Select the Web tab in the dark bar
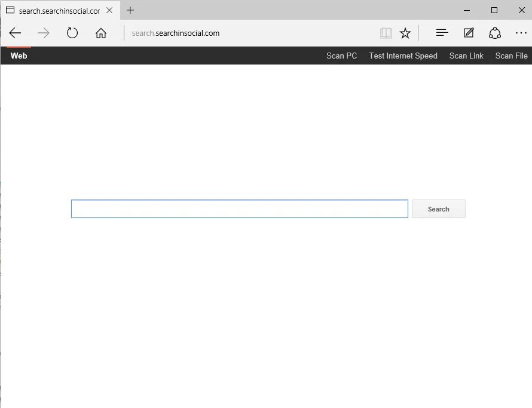This screenshot has width=532, height=408. (x=19, y=56)
